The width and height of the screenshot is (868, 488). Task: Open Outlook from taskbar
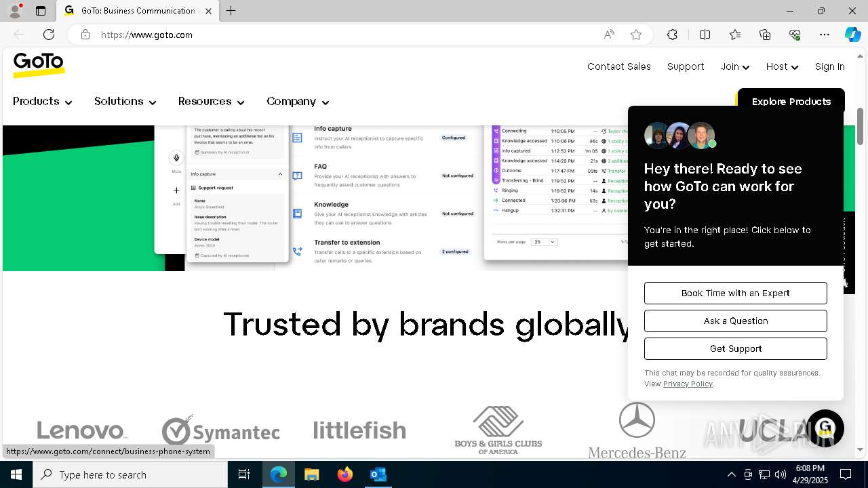pos(378,474)
